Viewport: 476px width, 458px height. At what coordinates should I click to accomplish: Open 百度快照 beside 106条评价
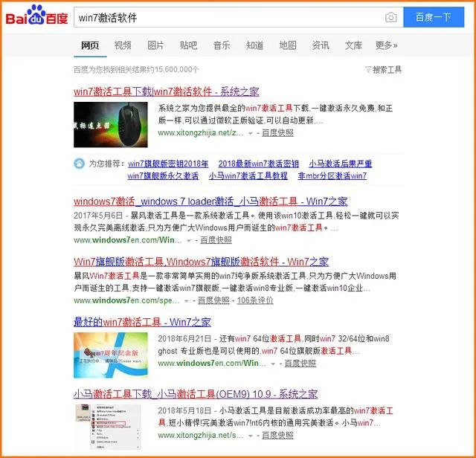[x=213, y=300]
